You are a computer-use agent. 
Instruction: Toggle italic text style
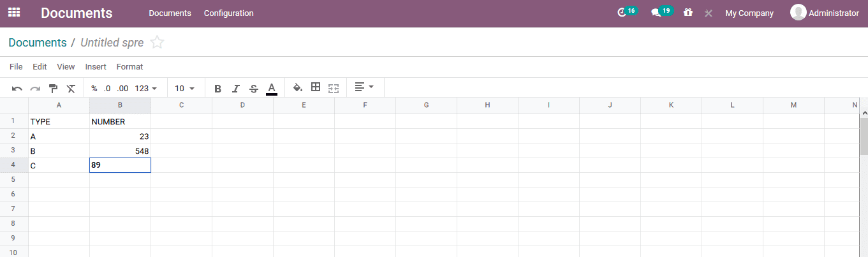[236, 89]
